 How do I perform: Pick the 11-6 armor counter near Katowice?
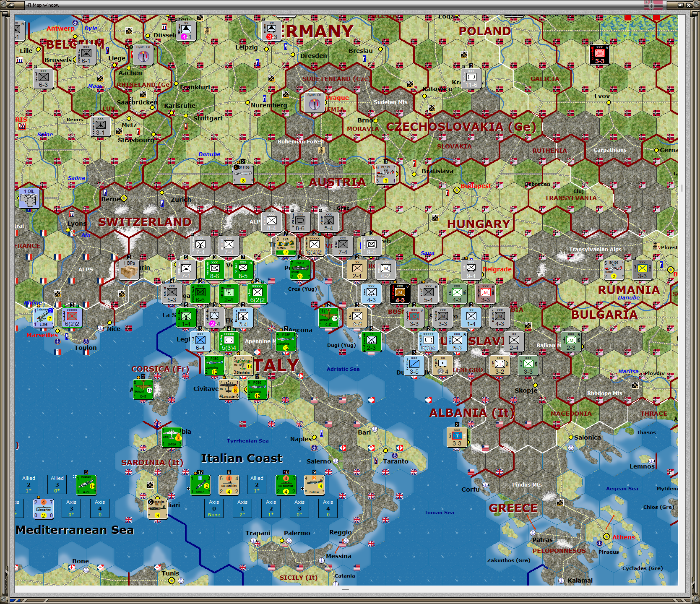click(x=471, y=78)
